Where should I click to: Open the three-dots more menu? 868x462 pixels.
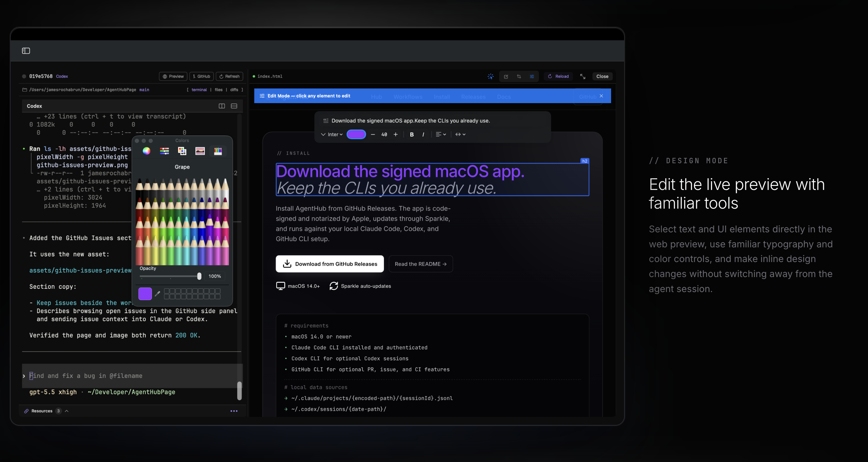pyautogui.click(x=234, y=411)
